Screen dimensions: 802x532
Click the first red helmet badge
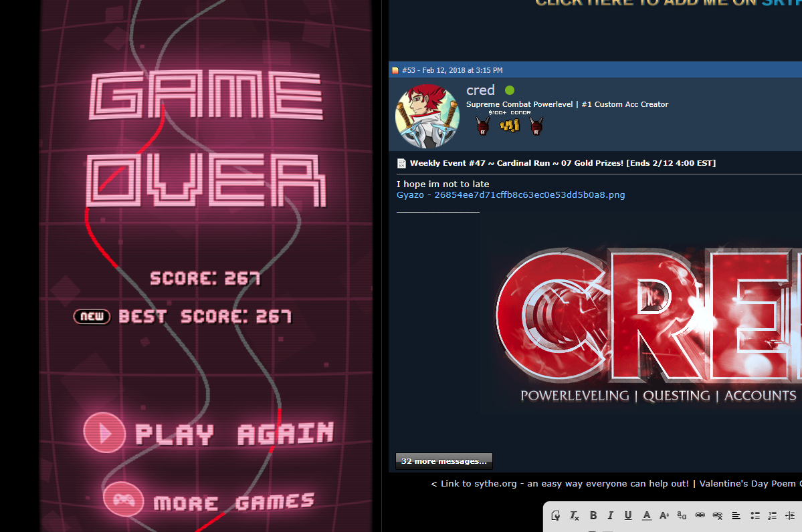[x=482, y=125]
